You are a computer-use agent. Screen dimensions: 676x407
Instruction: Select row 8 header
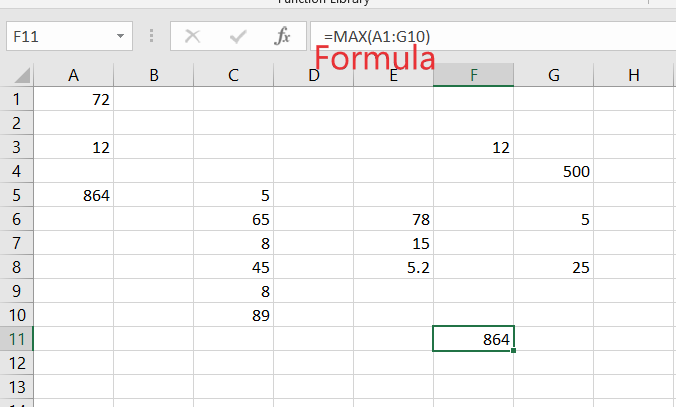click(x=17, y=267)
